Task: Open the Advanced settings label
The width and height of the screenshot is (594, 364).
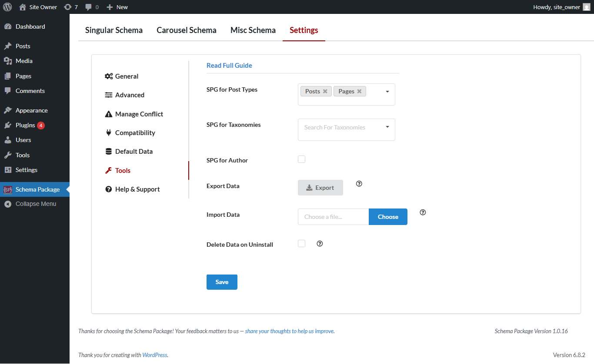Action: tap(130, 95)
